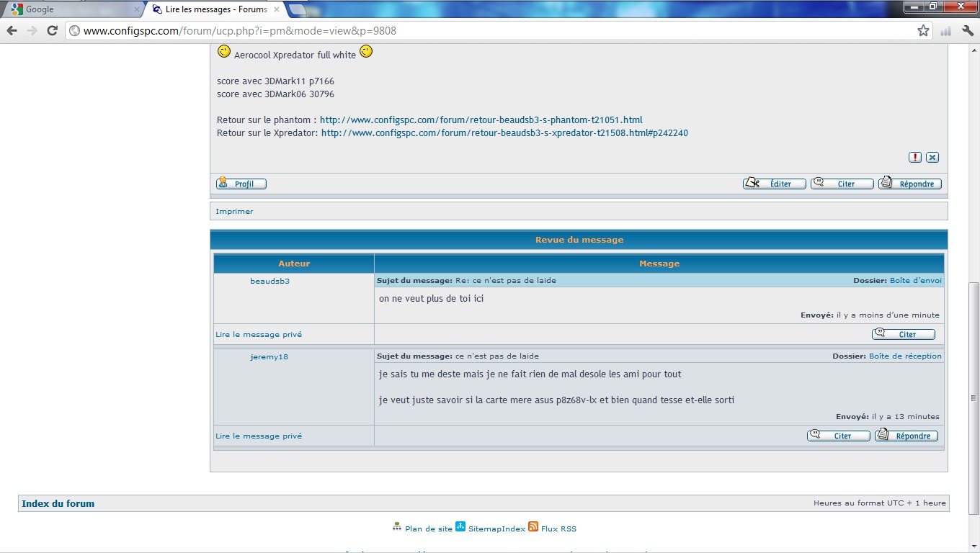Click the Imprimer link
This screenshot has width=980, height=553.
tap(234, 211)
